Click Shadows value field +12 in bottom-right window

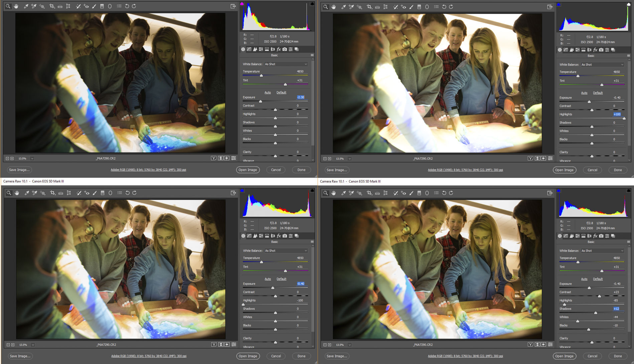[x=617, y=309]
